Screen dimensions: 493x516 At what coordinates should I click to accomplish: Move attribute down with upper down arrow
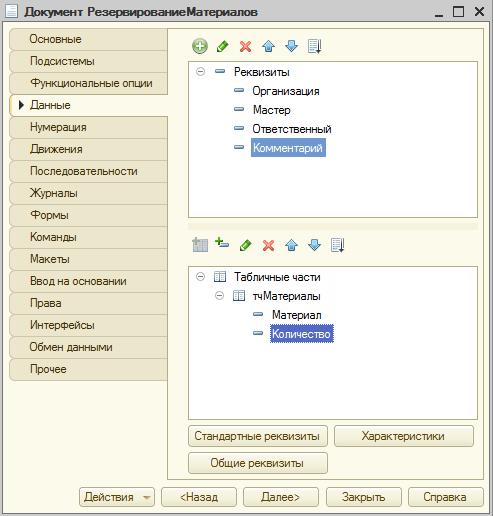(x=291, y=46)
